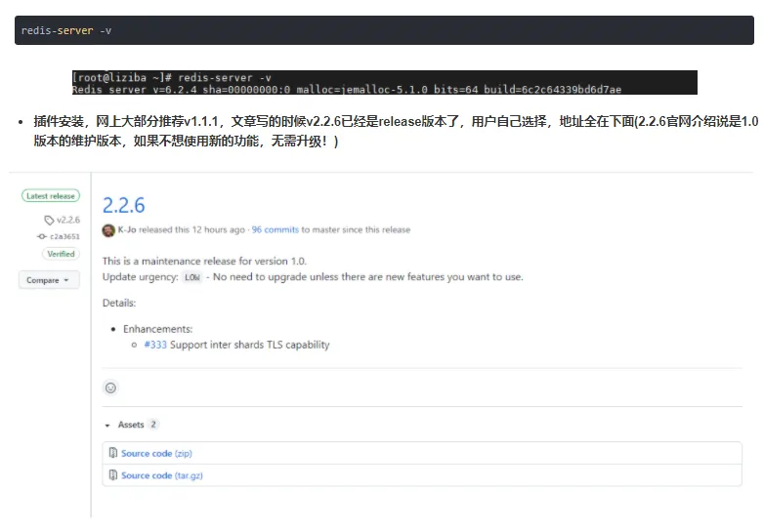The width and height of the screenshot is (764, 532).
Task: Click the 'Details:' text
Action: 119,303
